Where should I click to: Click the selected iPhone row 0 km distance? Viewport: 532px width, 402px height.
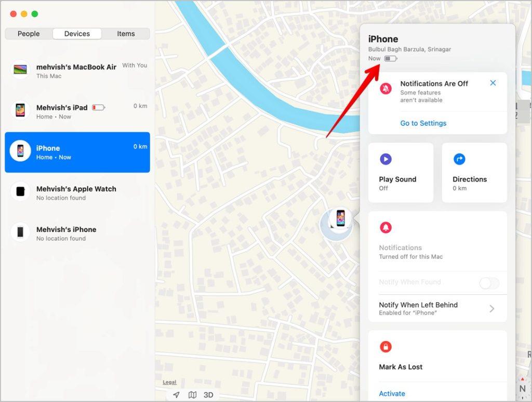(140, 146)
